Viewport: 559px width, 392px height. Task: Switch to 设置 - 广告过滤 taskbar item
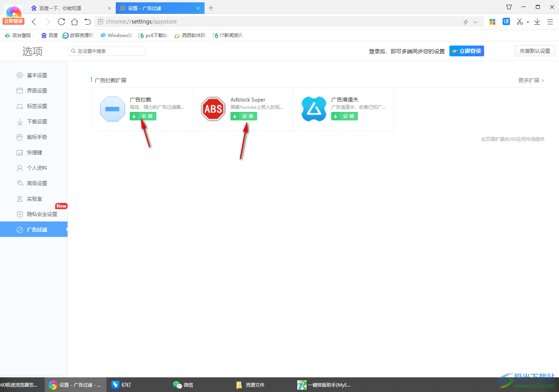[75, 385]
